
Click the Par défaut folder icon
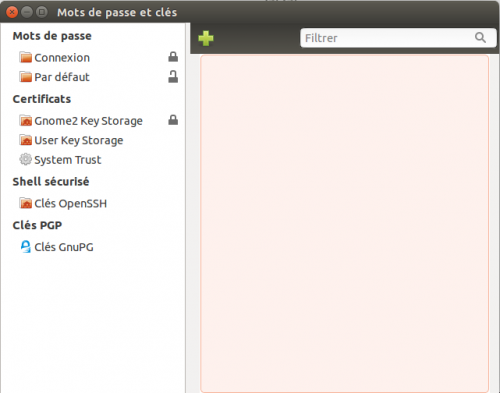tap(26, 77)
